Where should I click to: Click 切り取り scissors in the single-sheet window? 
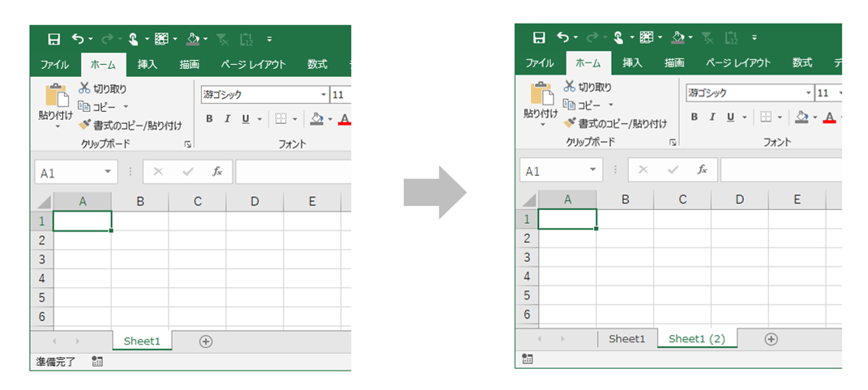click(x=84, y=88)
